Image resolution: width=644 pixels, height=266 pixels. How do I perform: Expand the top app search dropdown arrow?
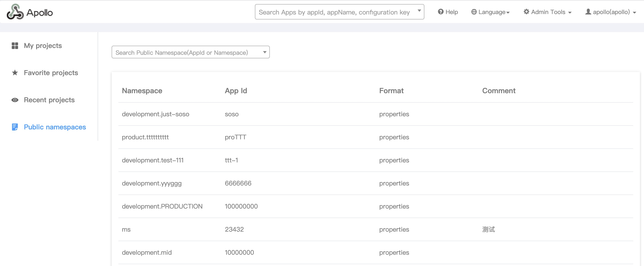419,11
